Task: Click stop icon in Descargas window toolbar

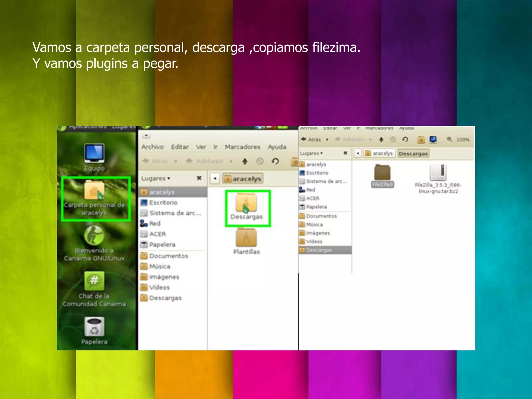Action: [393, 139]
